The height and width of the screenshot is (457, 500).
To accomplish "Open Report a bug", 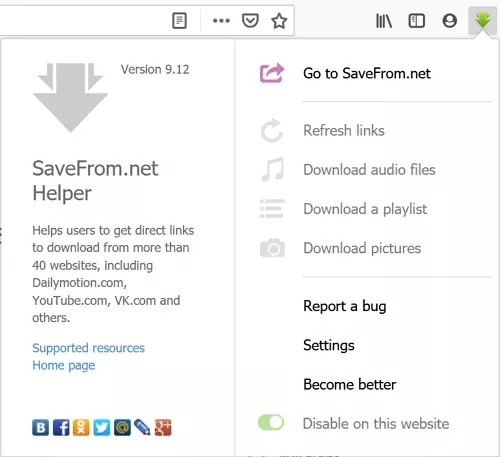I will 345,306.
